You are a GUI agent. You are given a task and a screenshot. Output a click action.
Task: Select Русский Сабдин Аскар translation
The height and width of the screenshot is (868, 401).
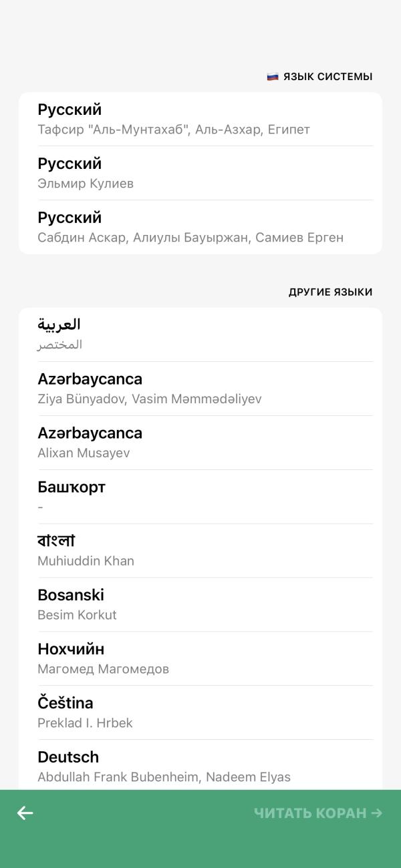(x=200, y=227)
